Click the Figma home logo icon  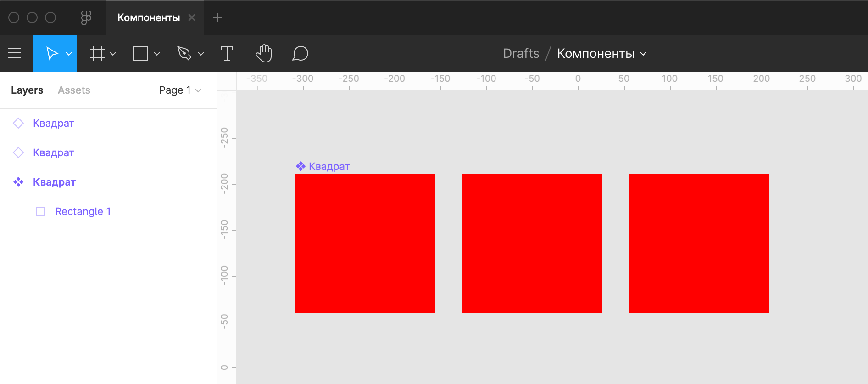[x=86, y=17]
